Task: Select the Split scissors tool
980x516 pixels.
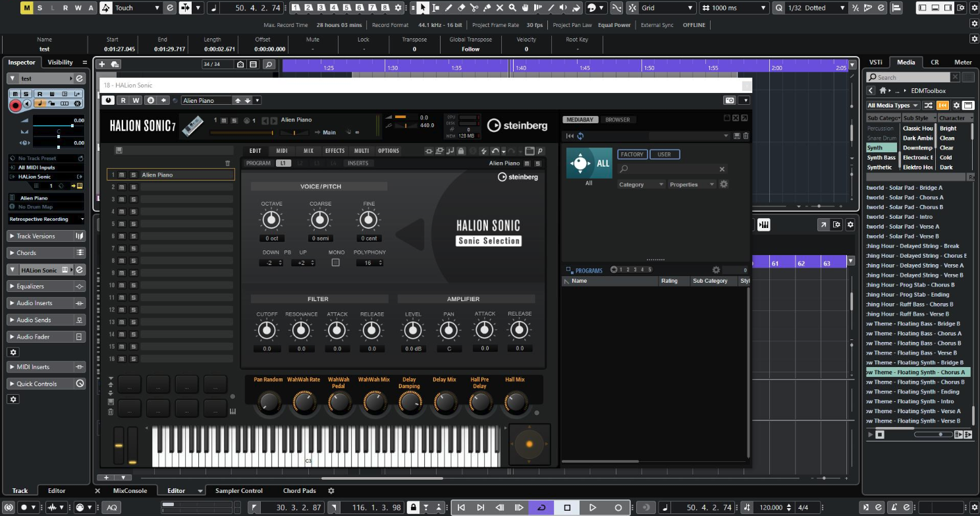Action: point(474,8)
